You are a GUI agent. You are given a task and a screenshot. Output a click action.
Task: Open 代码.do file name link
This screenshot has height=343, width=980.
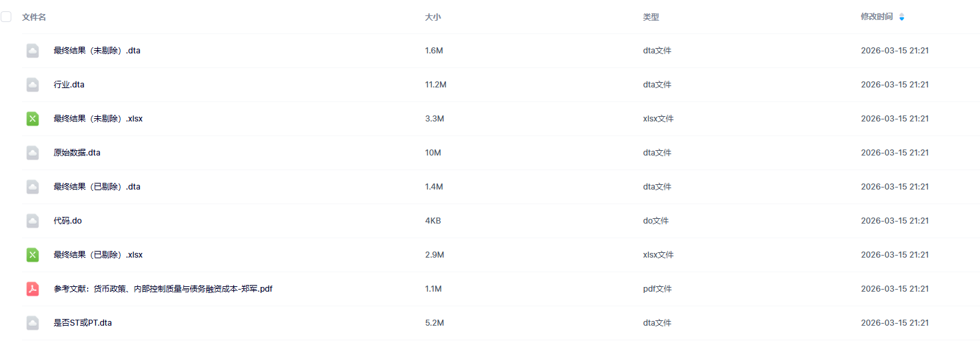(x=68, y=221)
